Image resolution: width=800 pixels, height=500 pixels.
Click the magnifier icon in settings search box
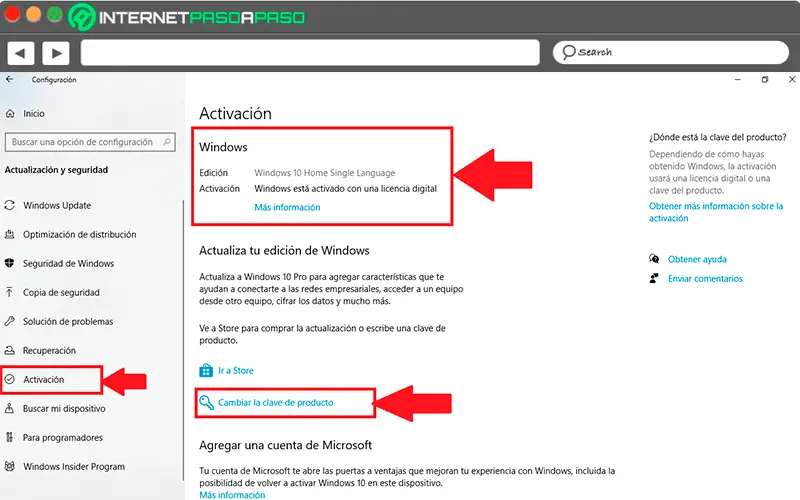(x=167, y=142)
